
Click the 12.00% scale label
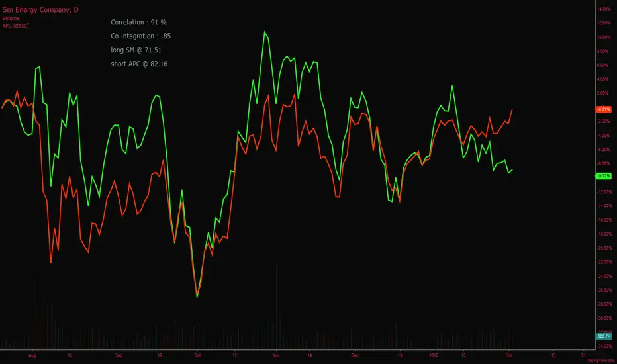pyautogui.click(x=604, y=23)
